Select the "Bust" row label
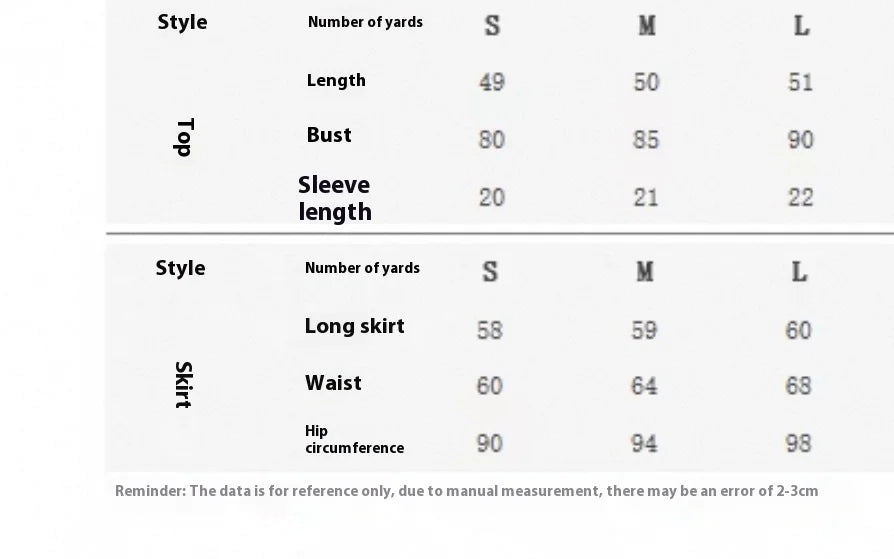Viewport: 894px width, 559px height. (x=329, y=135)
